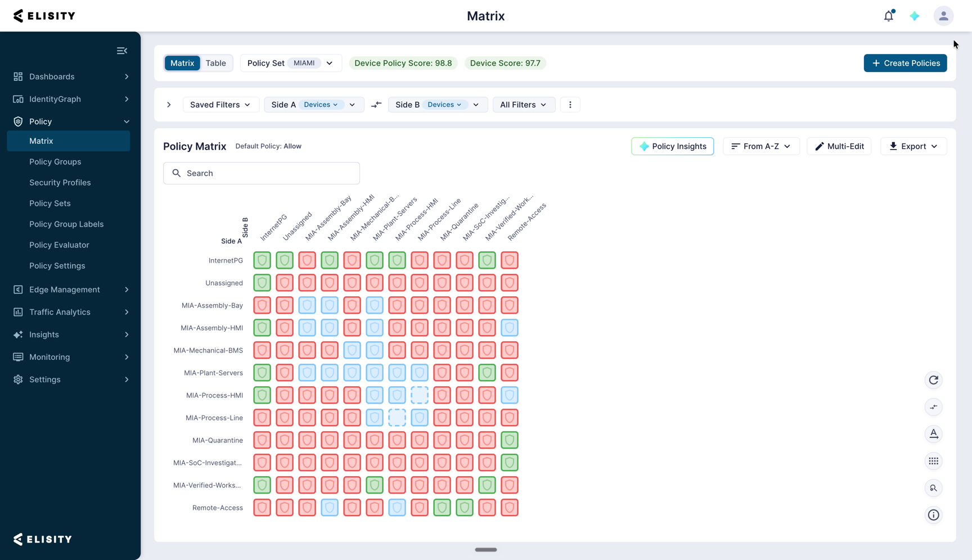Click the teal sparkle AI icon
The width and height of the screenshot is (972, 560).
915,16
